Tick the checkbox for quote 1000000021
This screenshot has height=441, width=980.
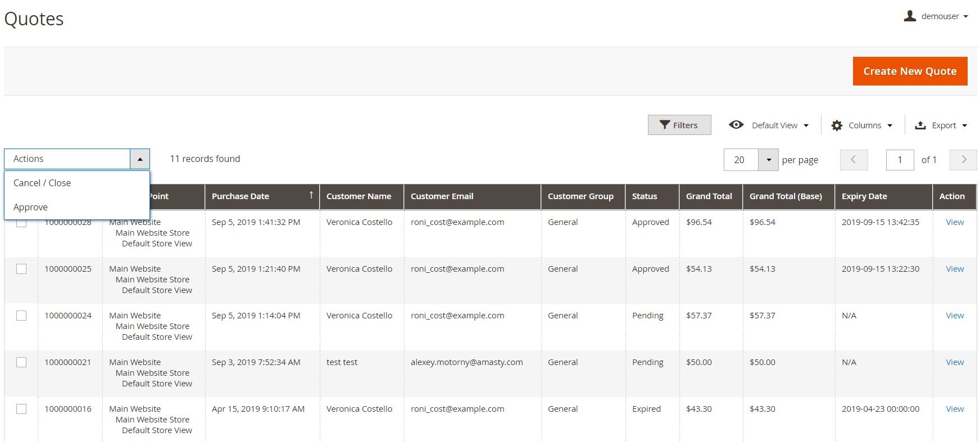(21, 362)
